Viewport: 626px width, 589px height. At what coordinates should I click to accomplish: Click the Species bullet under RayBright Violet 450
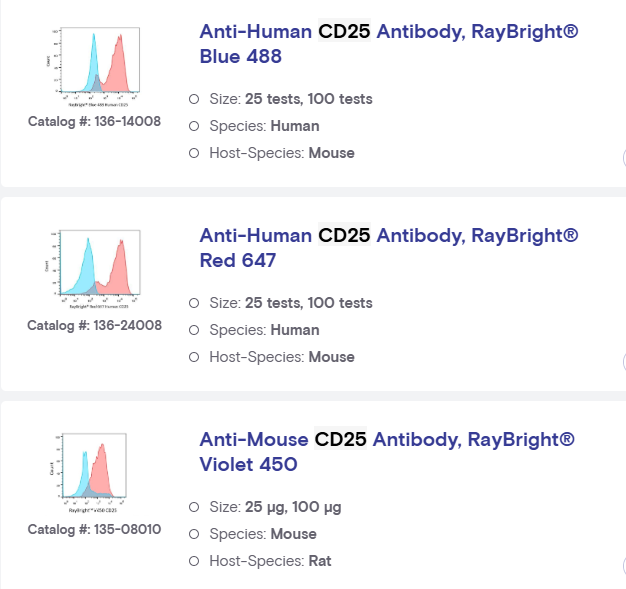coord(194,534)
